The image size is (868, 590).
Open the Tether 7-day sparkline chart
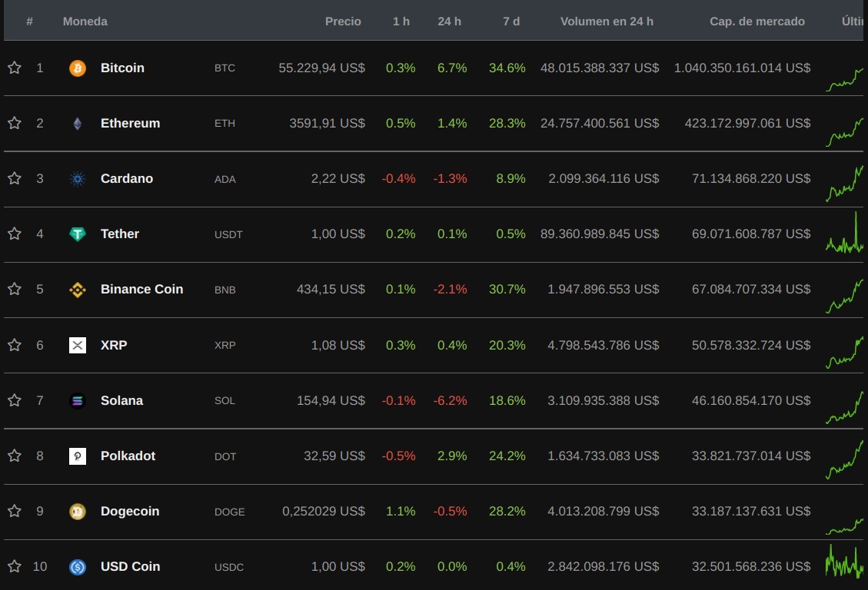point(844,233)
